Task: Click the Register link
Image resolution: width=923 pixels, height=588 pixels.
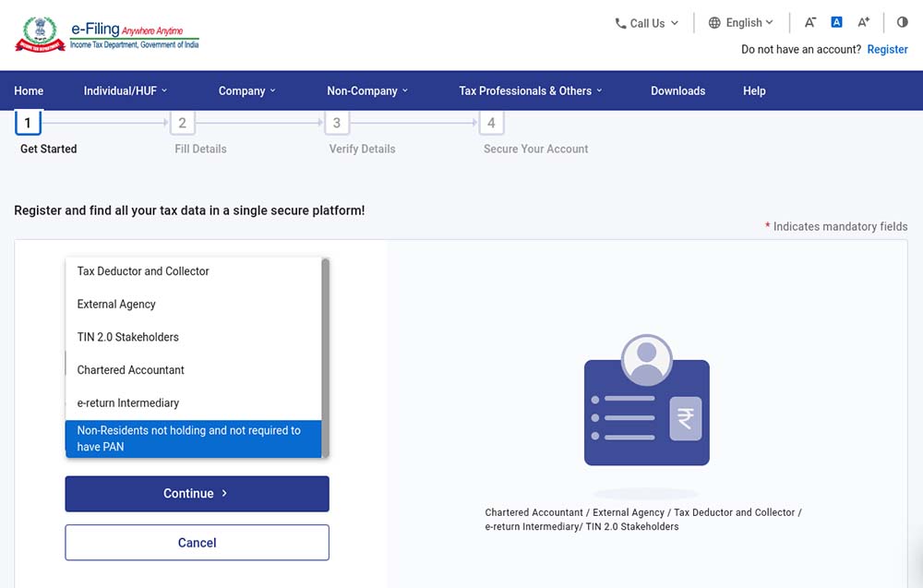Action: click(x=887, y=50)
